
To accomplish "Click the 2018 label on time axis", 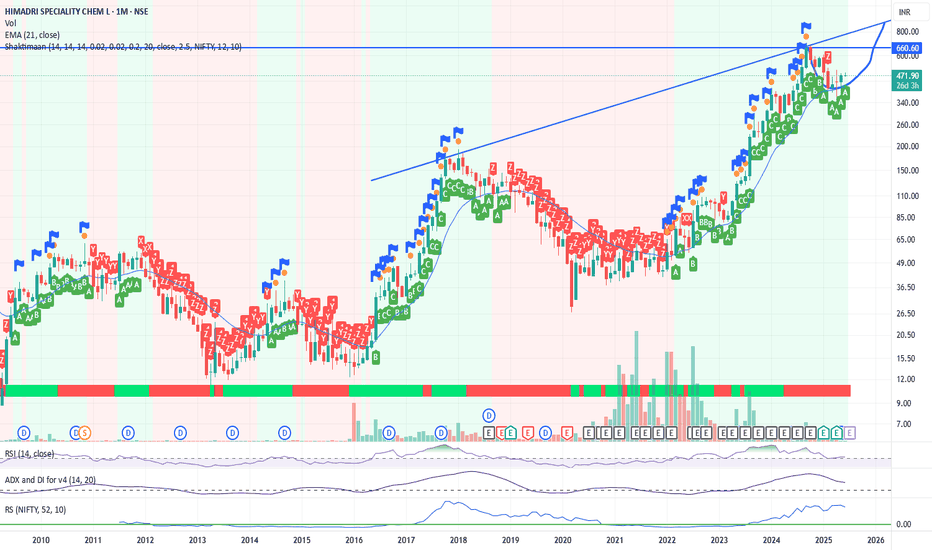I will (458, 540).
